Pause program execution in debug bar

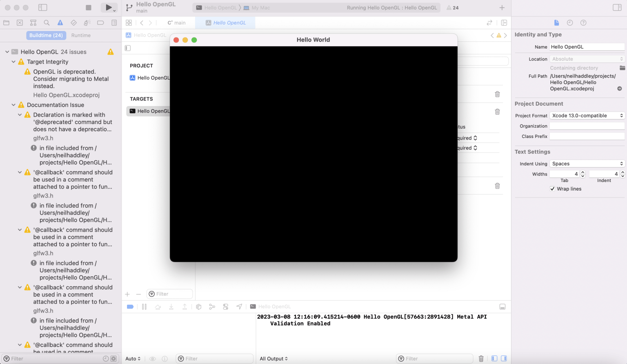tap(144, 307)
